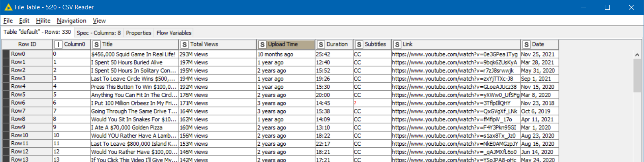Select cell '$456,000 Squid Game In Real Life!'
This screenshot has width=644, height=162.
click(134, 54)
